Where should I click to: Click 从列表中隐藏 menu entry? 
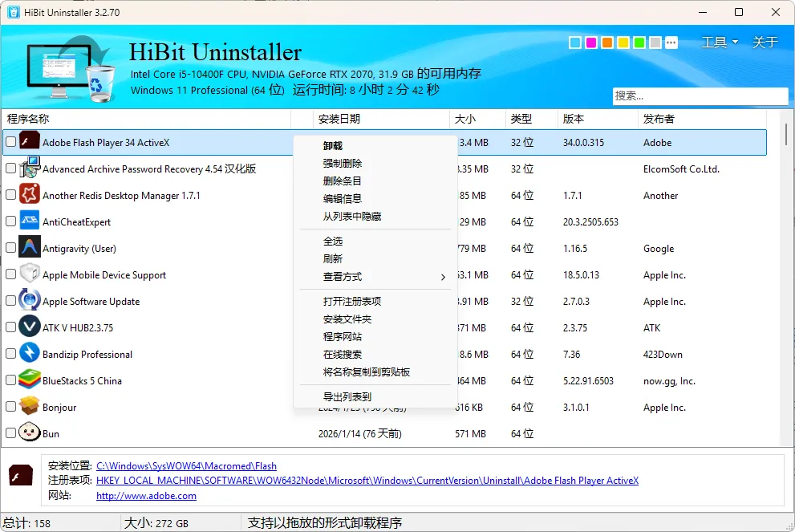pyautogui.click(x=375, y=217)
